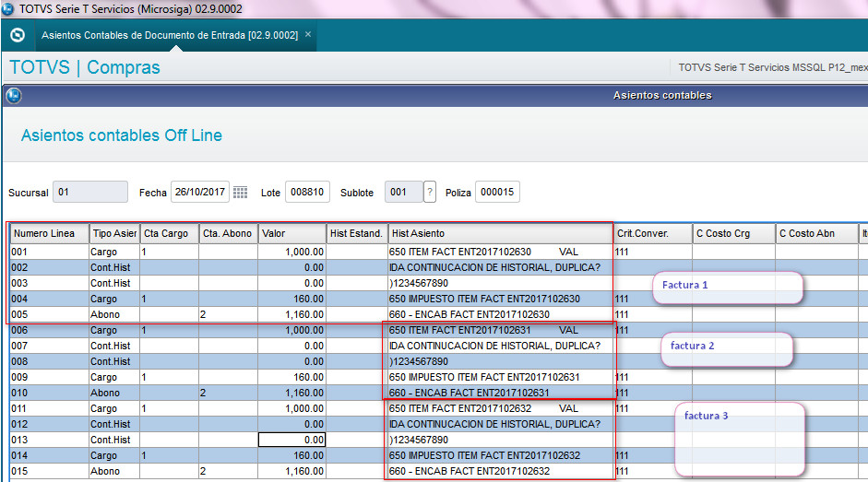Click the Fecha date field
868x482 pixels.
point(200,192)
